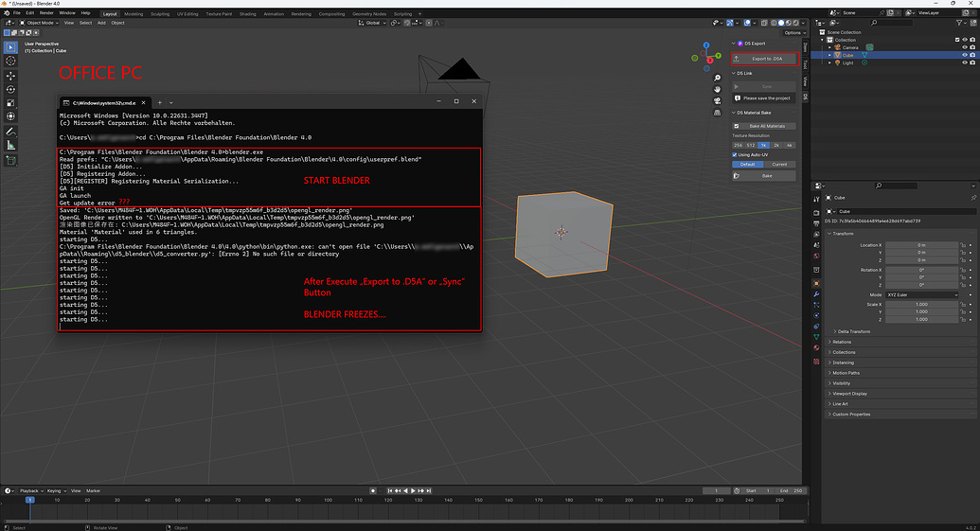The image size is (980, 531).
Task: Hide the Camera in viewport
Action: 964,47
